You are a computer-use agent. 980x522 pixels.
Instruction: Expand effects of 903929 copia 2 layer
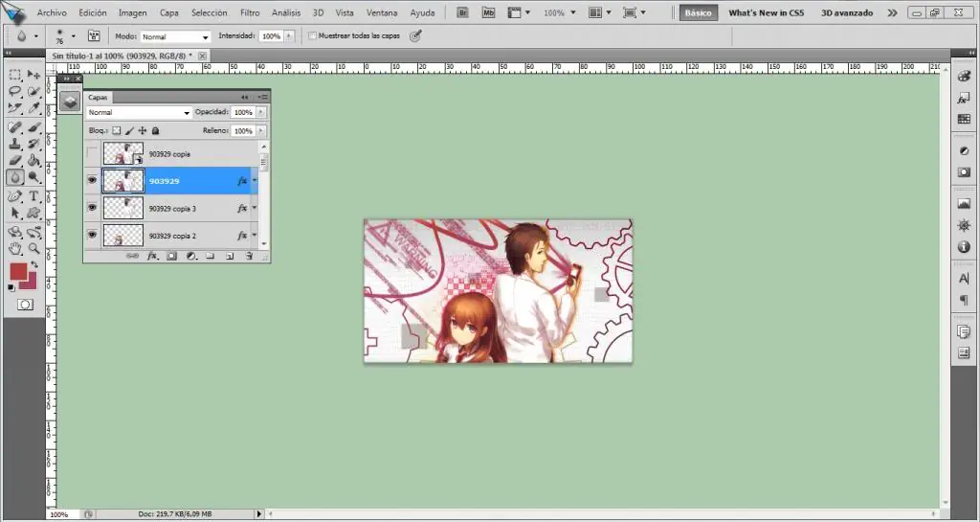(255, 235)
